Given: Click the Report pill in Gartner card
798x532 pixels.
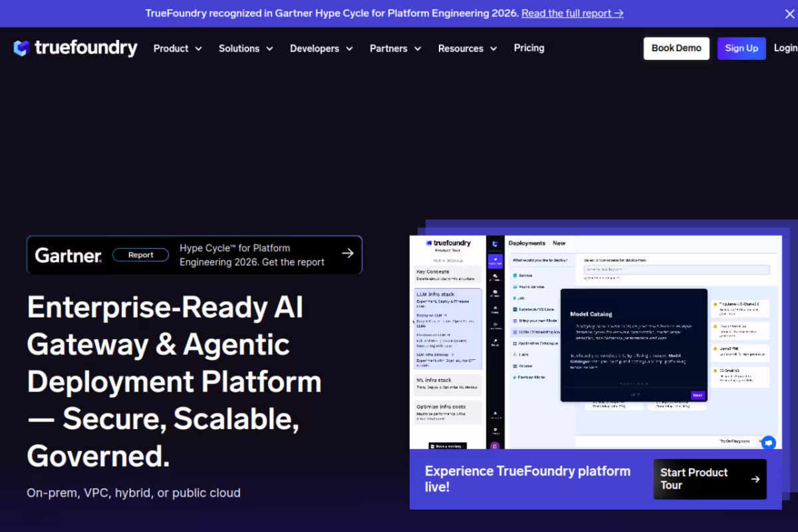Looking at the screenshot, I should [x=140, y=255].
